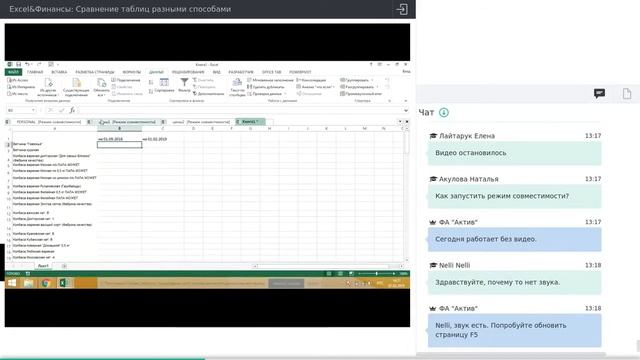Click the Text to Columns ribbon icon
Image resolution: width=640 pixels, height=360 pixels.
[x=237, y=83]
